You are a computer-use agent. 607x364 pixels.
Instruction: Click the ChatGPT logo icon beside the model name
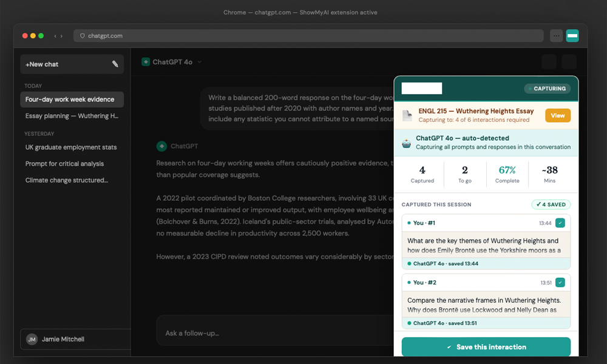[x=146, y=62]
